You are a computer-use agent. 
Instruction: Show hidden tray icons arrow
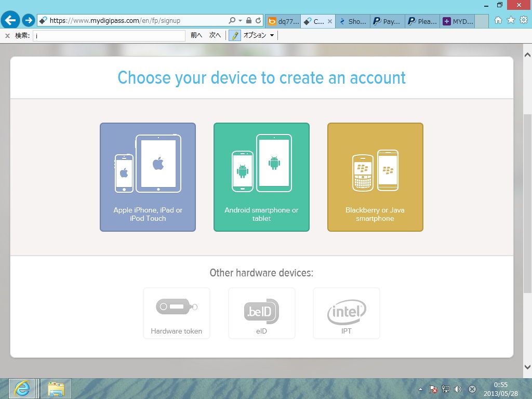click(x=420, y=390)
